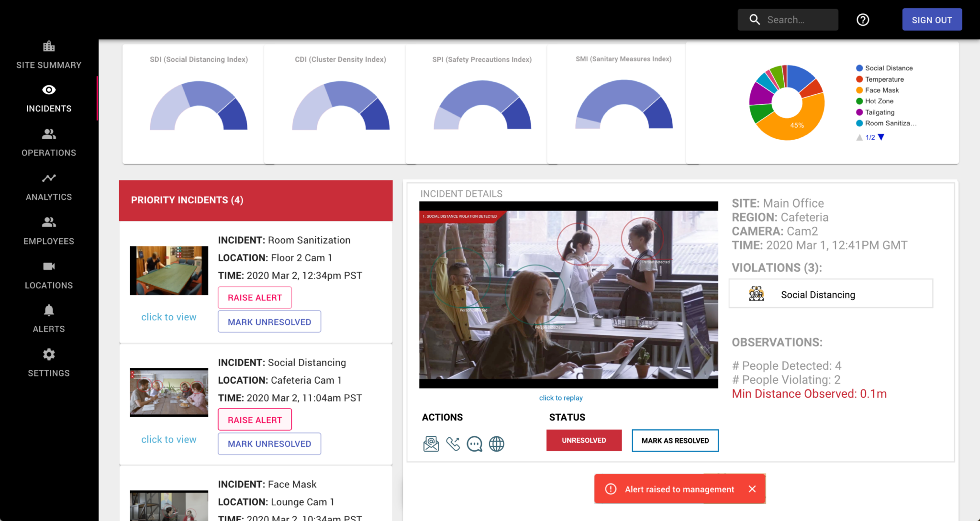Screen dimensions: 980x521
Task: Toggle Tailgating legend entry
Action: pos(879,112)
